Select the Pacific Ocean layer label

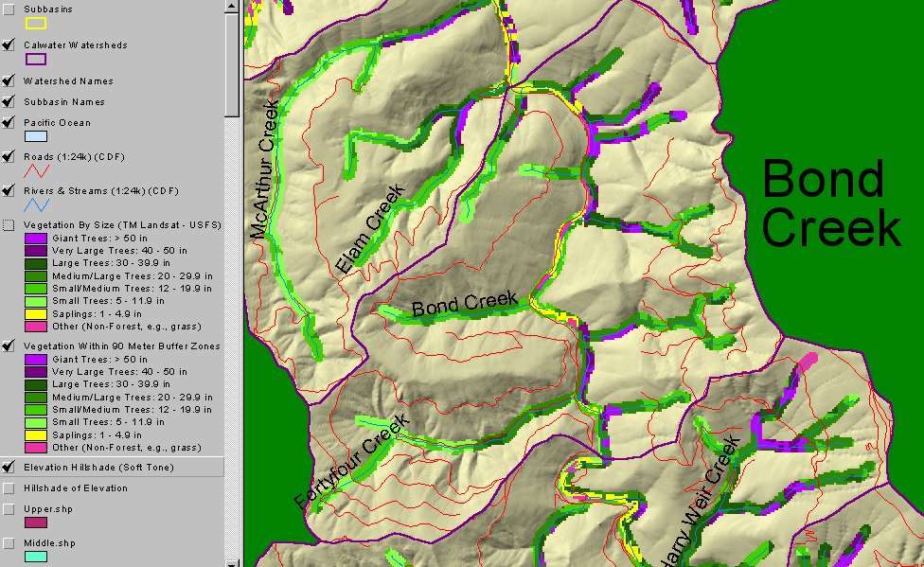(x=57, y=123)
